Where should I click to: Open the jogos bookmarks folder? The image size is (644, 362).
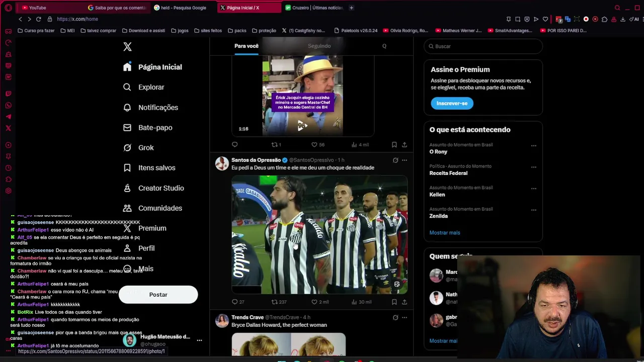pos(180,31)
